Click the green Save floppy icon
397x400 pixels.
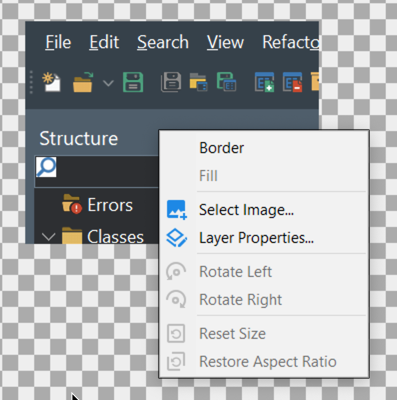click(x=133, y=82)
